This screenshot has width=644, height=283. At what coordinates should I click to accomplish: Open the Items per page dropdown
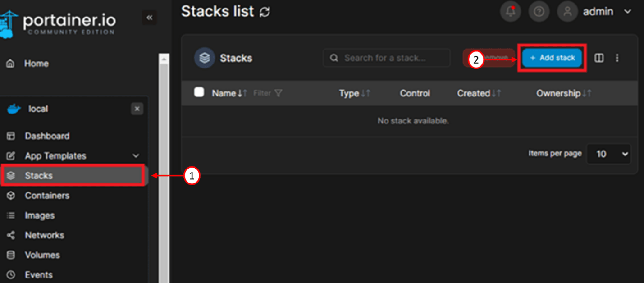608,154
